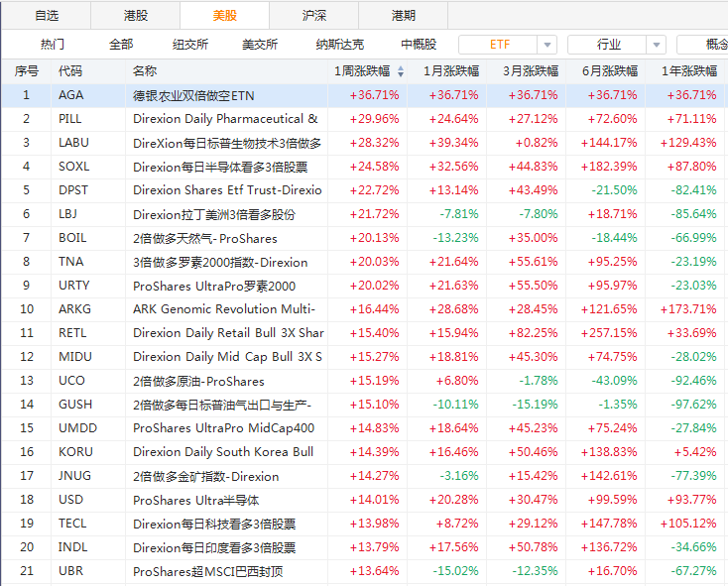Click RETL 6-month value +257.15%

[x=609, y=333]
